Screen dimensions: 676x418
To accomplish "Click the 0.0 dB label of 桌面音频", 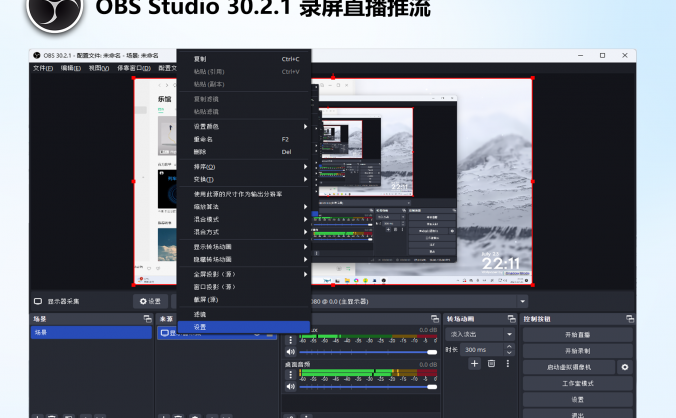I will [x=428, y=365].
